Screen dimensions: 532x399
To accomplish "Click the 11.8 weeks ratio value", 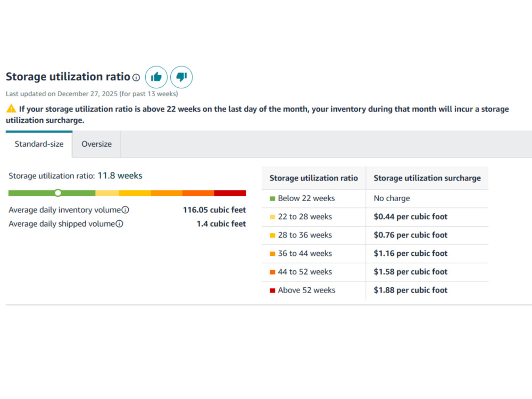I will (120, 176).
